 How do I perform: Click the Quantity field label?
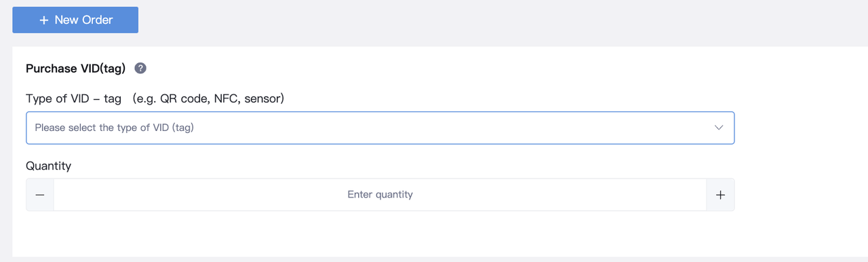click(48, 166)
